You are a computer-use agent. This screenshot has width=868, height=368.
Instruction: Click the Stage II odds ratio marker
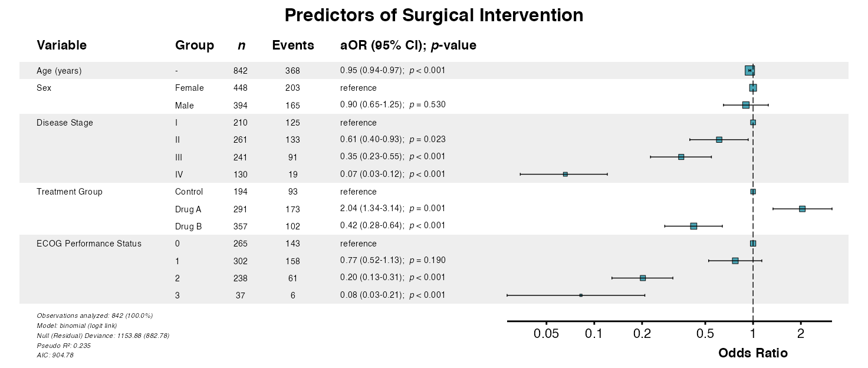click(x=719, y=140)
